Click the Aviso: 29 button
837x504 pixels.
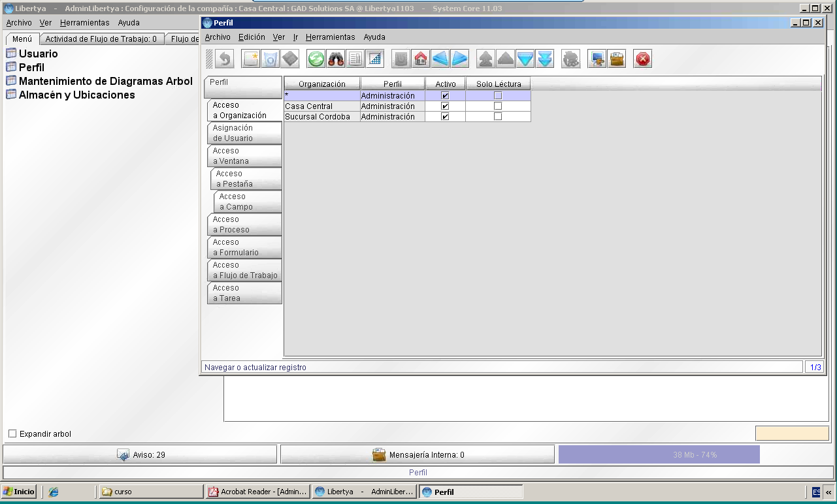(x=140, y=454)
